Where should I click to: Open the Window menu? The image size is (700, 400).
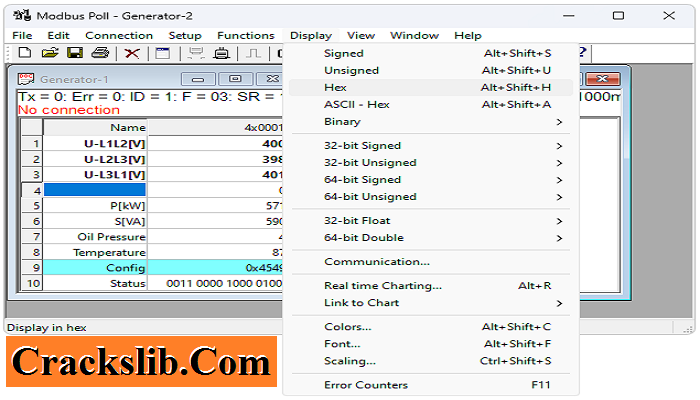click(414, 36)
